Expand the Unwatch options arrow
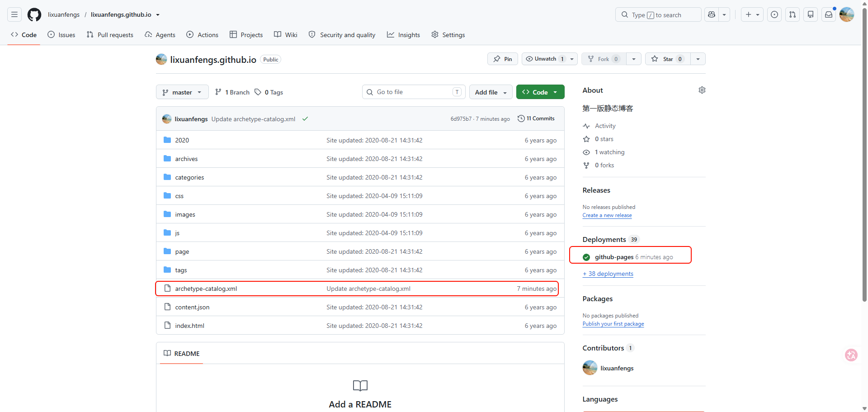 [572, 59]
